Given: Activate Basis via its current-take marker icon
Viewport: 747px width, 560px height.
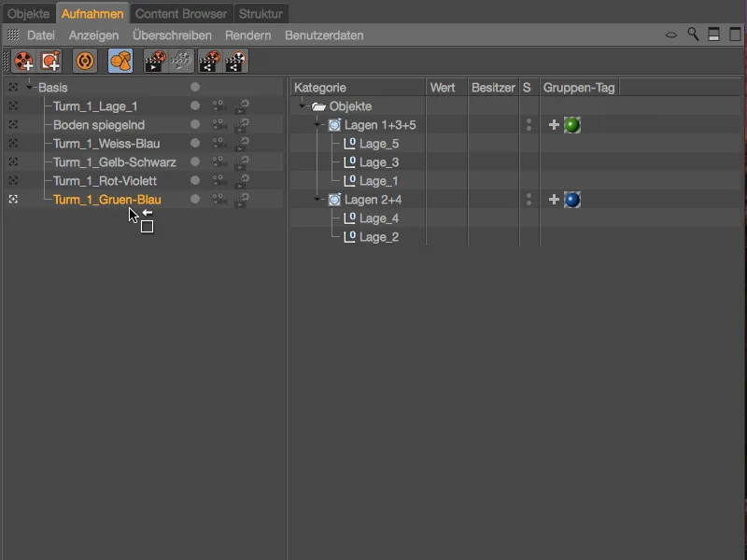Looking at the screenshot, I should pos(13,87).
